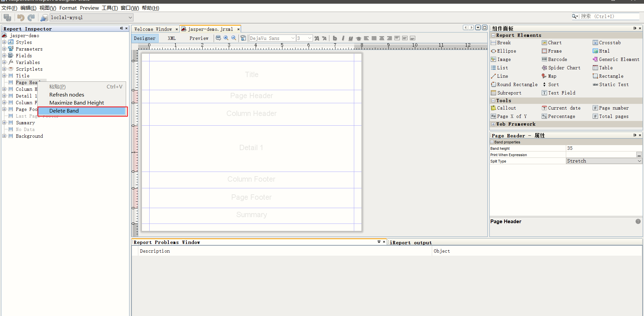Toggle bold text formatting
Viewport: 644px width, 316px height.
point(335,38)
